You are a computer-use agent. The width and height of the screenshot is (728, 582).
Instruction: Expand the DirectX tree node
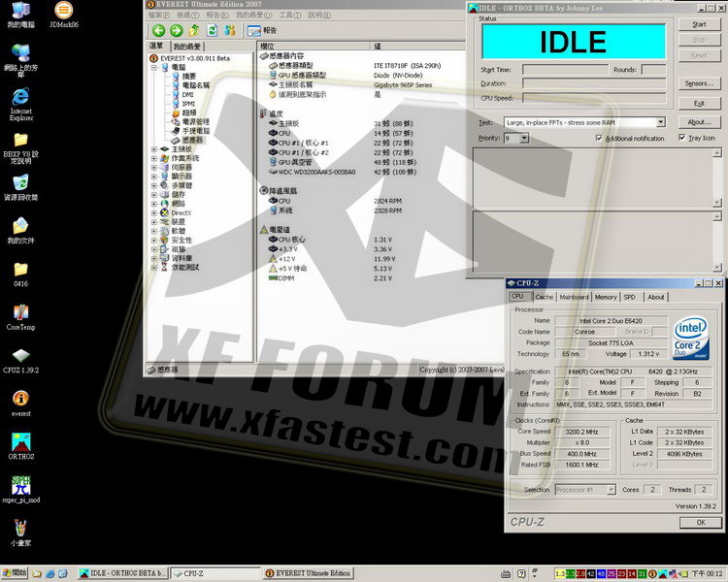(154, 213)
